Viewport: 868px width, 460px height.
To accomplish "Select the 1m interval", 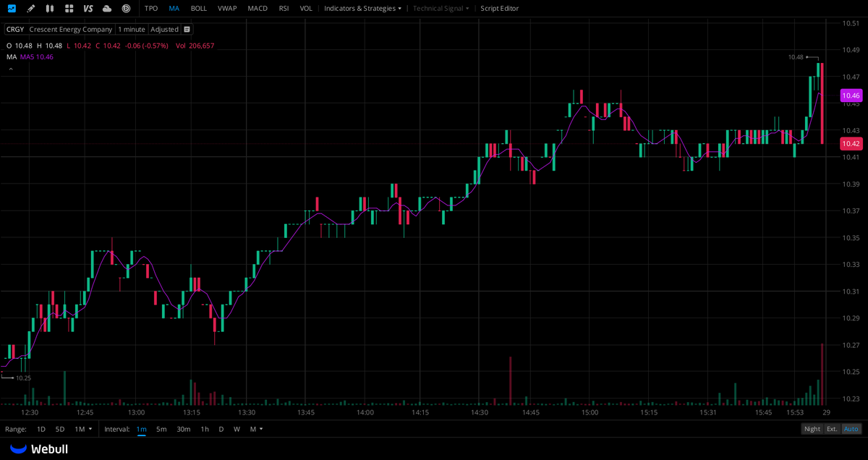I will 141,429.
